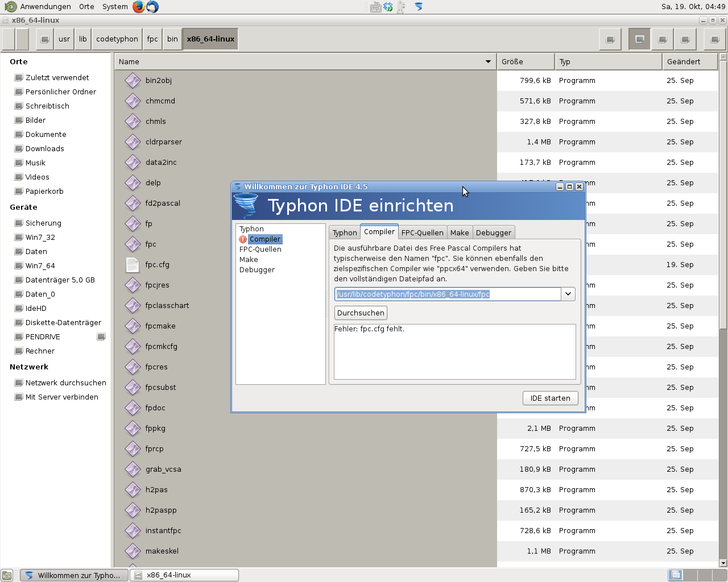Image resolution: width=728 pixels, height=582 pixels.
Task: Click the IDE starten button
Action: click(x=550, y=398)
